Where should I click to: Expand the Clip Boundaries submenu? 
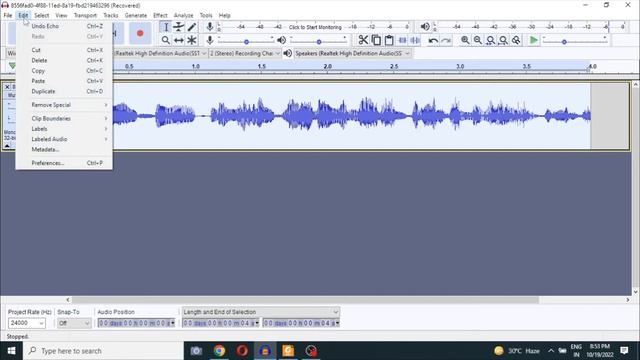click(64, 118)
